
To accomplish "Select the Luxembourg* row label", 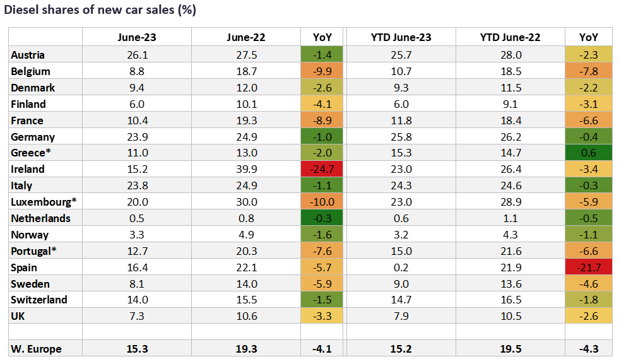I will pyautogui.click(x=39, y=202).
